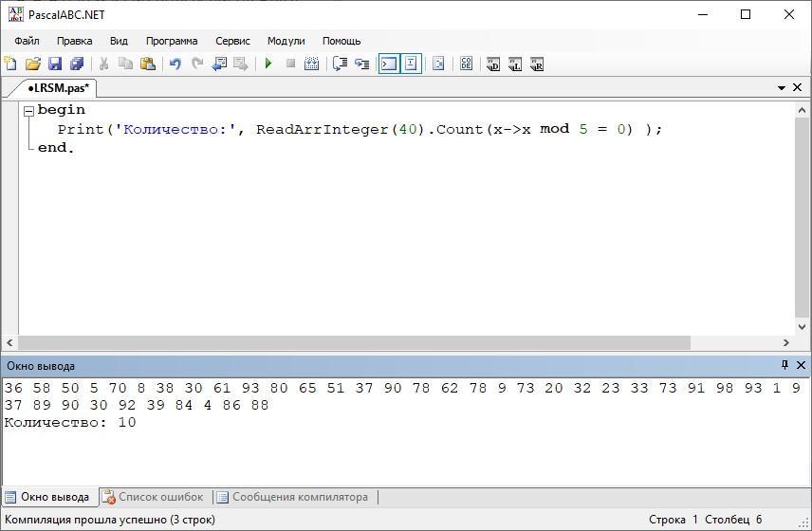Run the program with green arrow
The width and height of the screenshot is (812, 531).
coord(268,64)
